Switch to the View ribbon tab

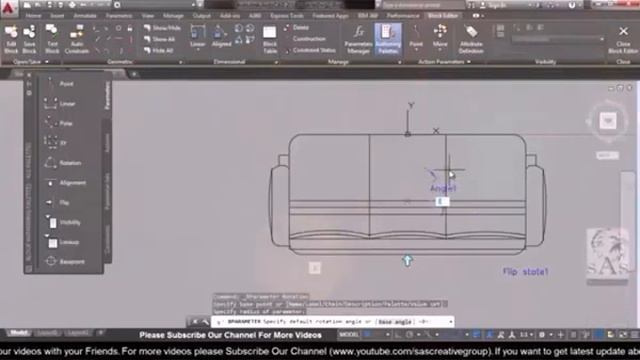click(148, 16)
